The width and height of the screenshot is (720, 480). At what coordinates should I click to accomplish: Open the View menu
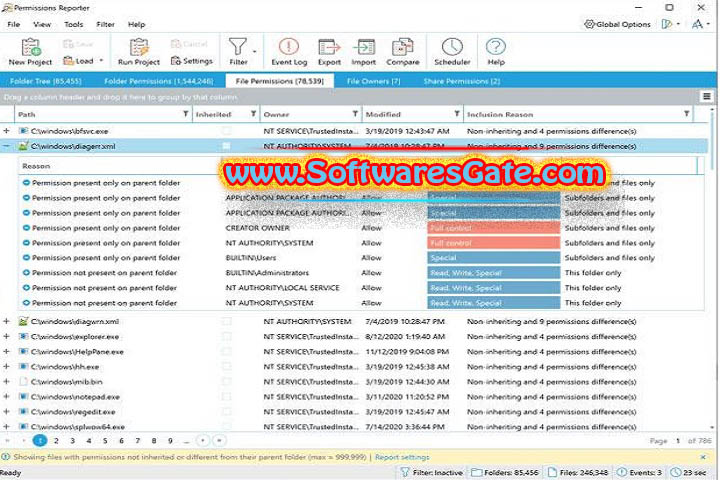point(42,24)
